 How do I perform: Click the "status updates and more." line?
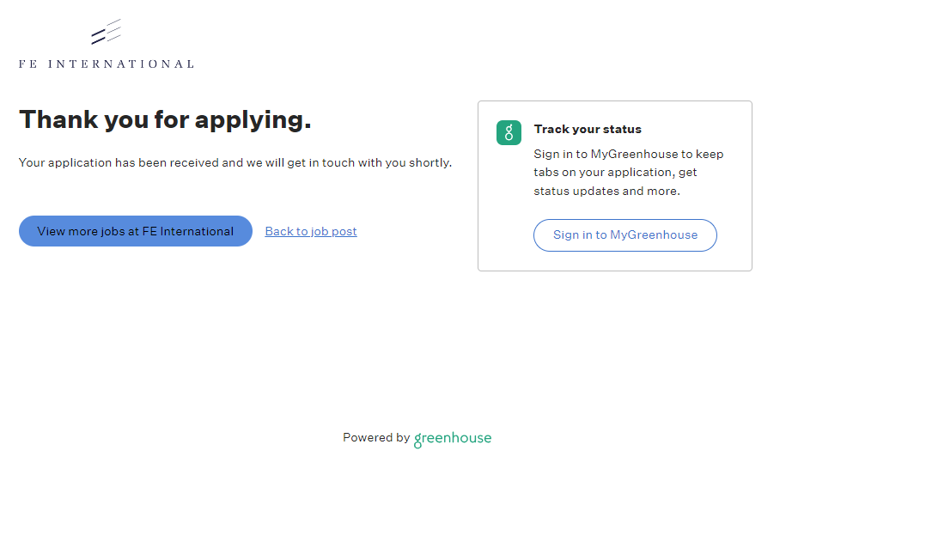point(606,191)
